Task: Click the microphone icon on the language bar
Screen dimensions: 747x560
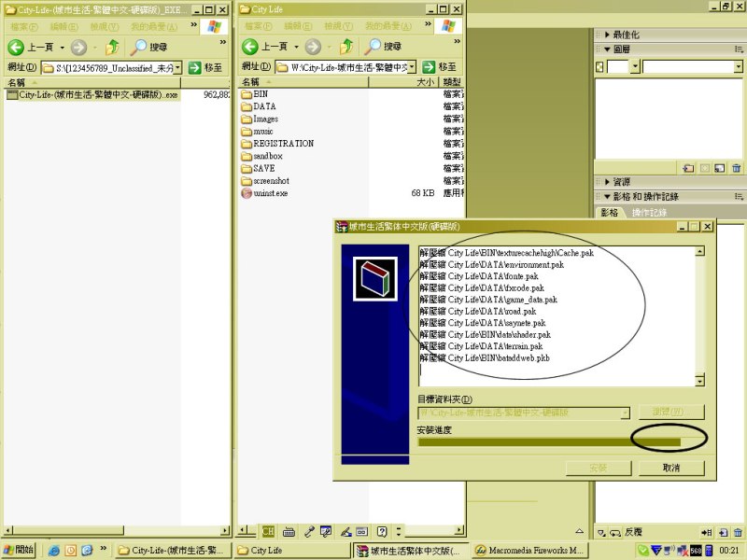Action: (x=309, y=531)
